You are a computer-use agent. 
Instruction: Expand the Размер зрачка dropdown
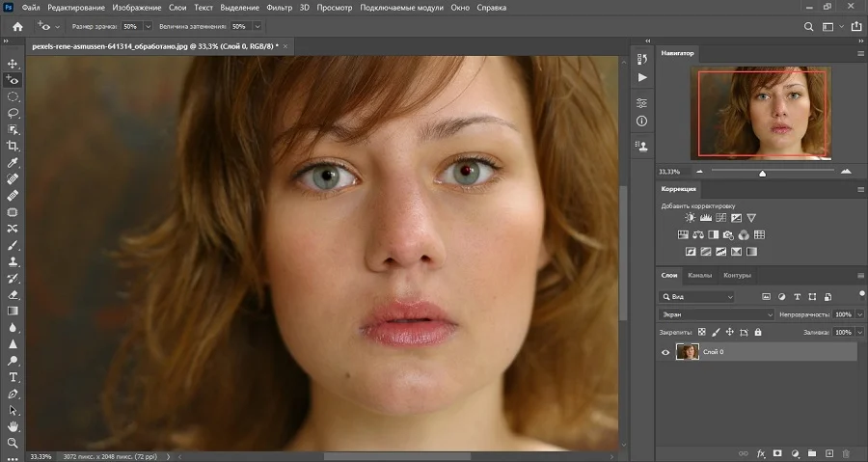tap(147, 26)
